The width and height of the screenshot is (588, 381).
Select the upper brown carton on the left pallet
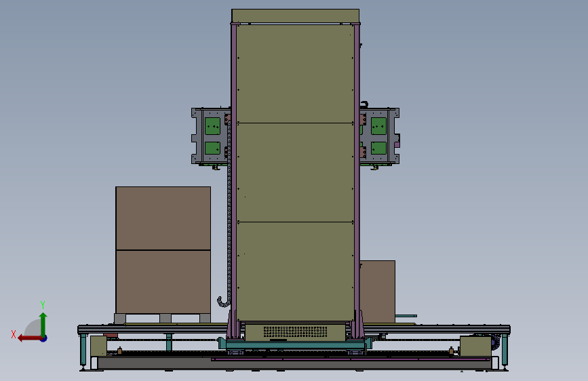(x=163, y=218)
